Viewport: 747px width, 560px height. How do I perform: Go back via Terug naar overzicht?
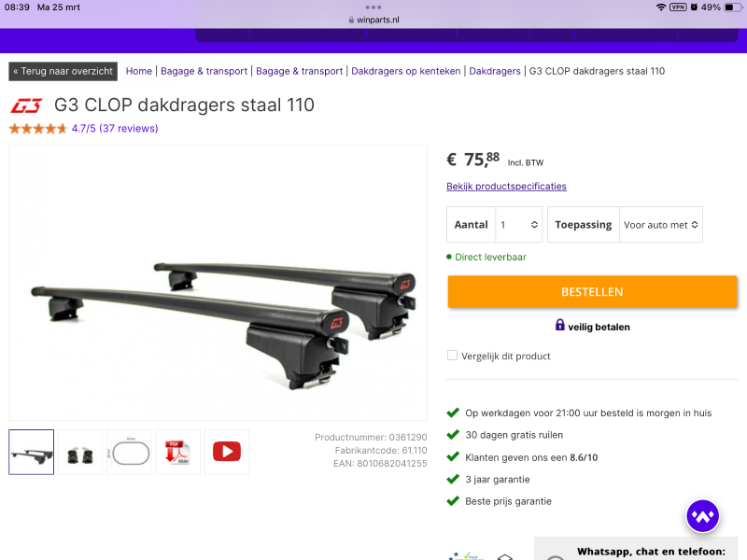click(x=63, y=72)
